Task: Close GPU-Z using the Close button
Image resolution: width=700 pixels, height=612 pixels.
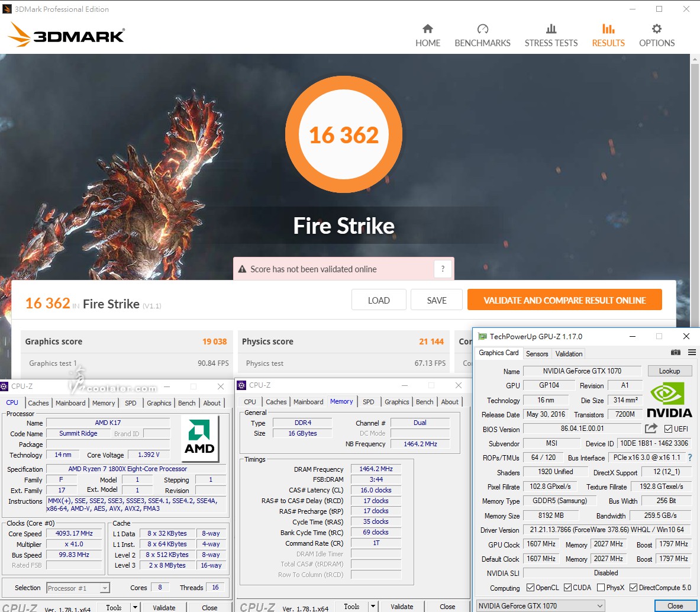Action: click(675, 605)
